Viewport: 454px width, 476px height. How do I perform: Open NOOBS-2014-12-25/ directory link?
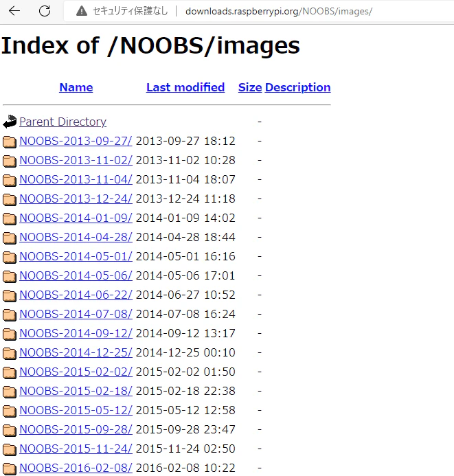click(76, 352)
